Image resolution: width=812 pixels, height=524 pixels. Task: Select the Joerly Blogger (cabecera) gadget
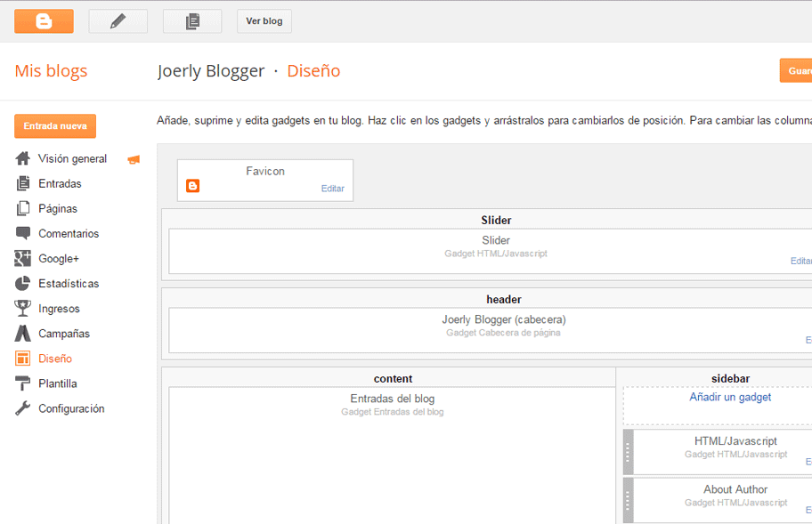(491, 331)
